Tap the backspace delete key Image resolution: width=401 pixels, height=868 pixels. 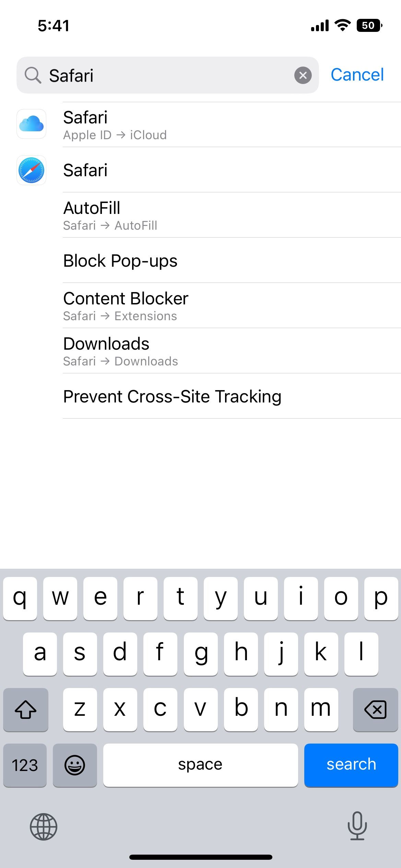pos(375,710)
